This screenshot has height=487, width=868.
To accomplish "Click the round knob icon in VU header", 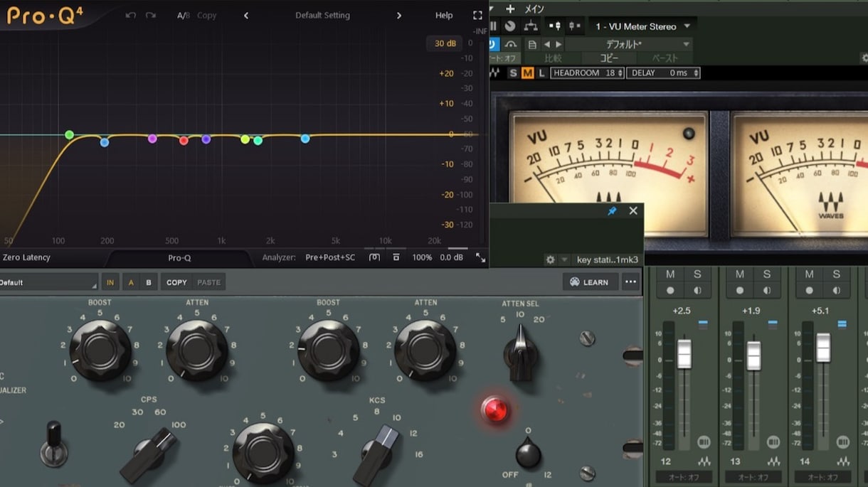I will (510, 26).
